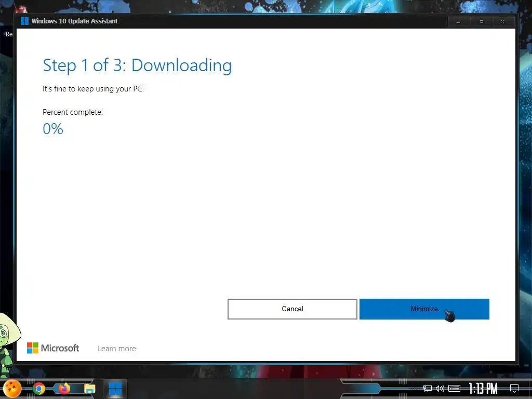Open touch keyboard tray icon
This screenshot has width=532, height=399.
(454, 389)
